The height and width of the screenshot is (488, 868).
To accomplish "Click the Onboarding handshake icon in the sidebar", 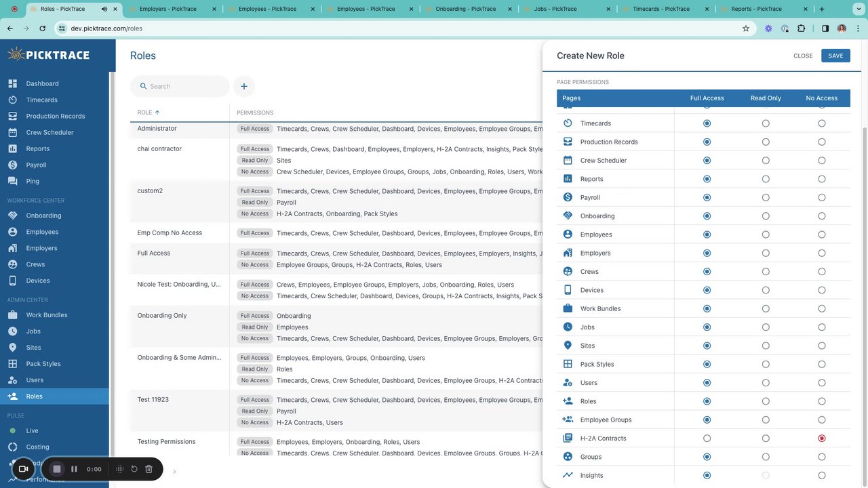I will (x=12, y=216).
